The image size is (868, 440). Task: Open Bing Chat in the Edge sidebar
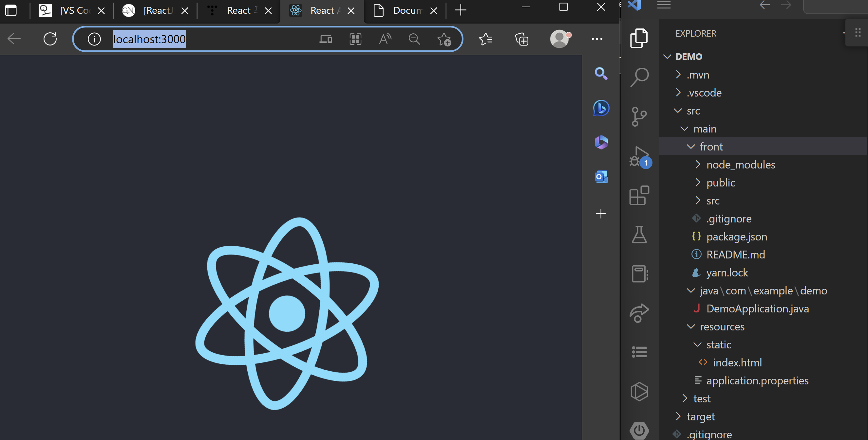click(x=601, y=108)
